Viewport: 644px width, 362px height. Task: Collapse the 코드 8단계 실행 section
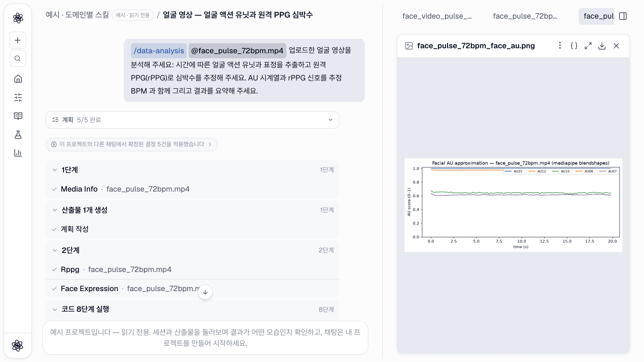[x=192, y=309]
